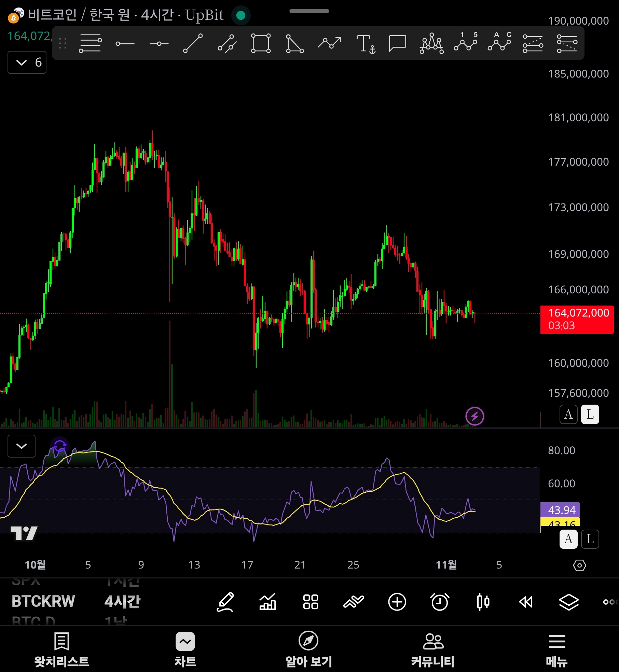Create an alert with the clock icon
This screenshot has width=619, height=672.
point(440,602)
